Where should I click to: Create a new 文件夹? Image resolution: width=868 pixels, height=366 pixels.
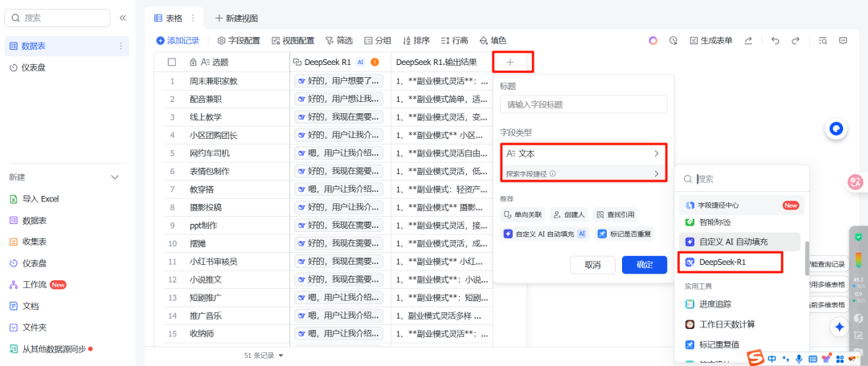(x=30, y=327)
